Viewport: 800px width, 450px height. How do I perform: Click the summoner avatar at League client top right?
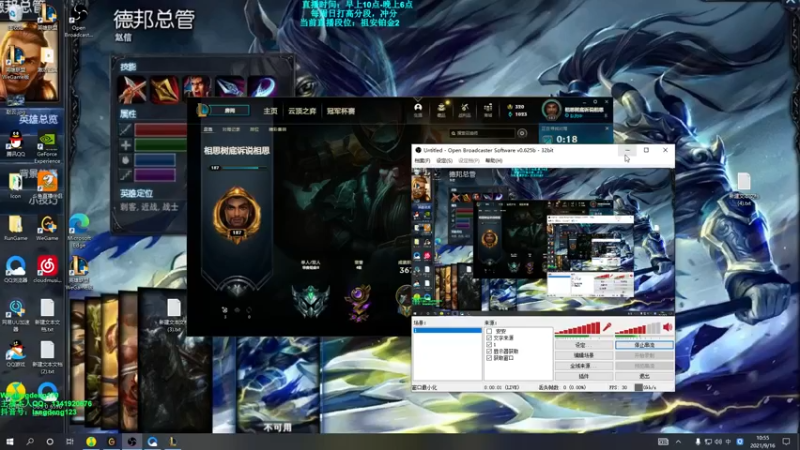[x=551, y=110]
